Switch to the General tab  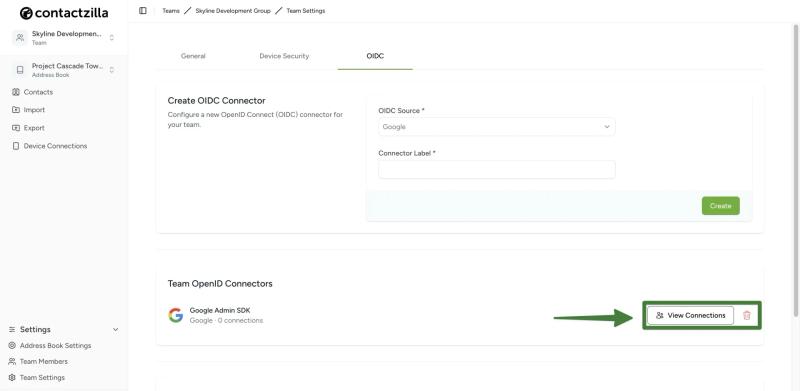coord(193,56)
